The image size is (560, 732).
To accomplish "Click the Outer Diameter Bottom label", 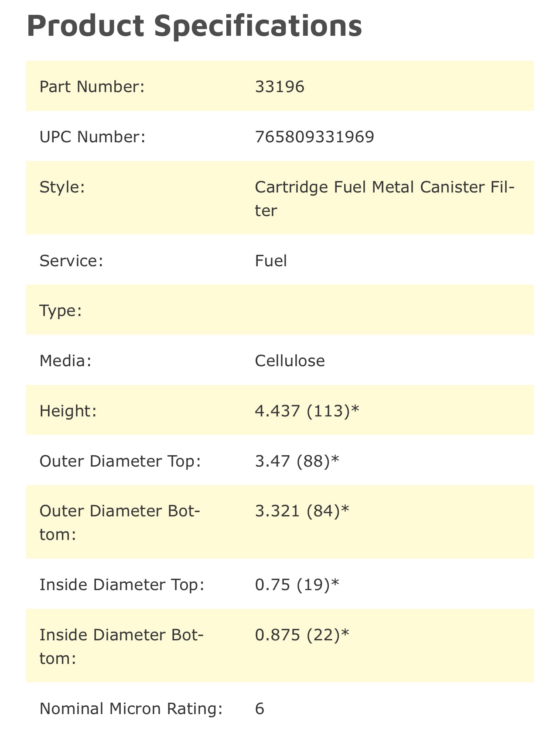I will (120, 522).
